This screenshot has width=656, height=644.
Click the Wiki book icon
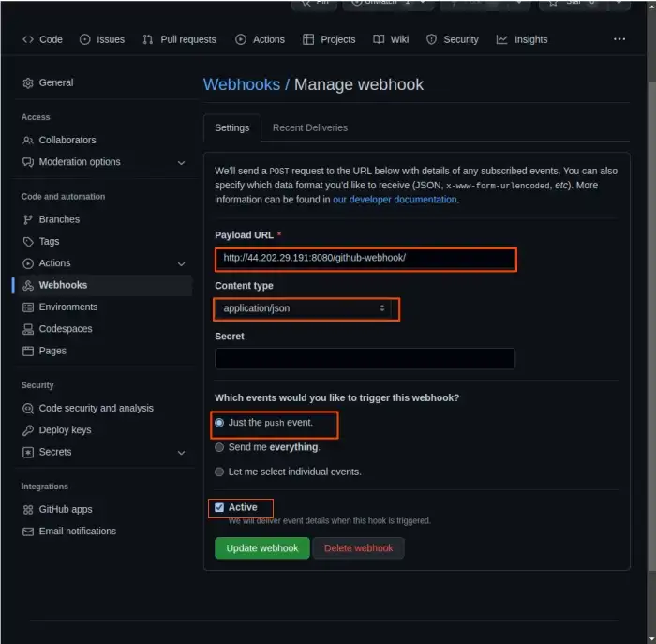(x=379, y=39)
